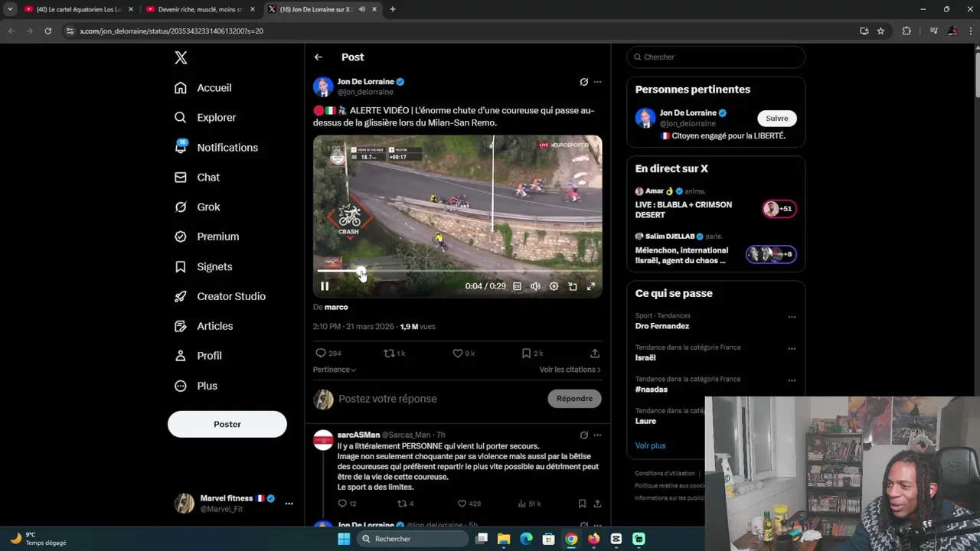Viewport: 980px width, 551px height.
Task: Toggle video captions icon
Action: pyautogui.click(x=517, y=286)
